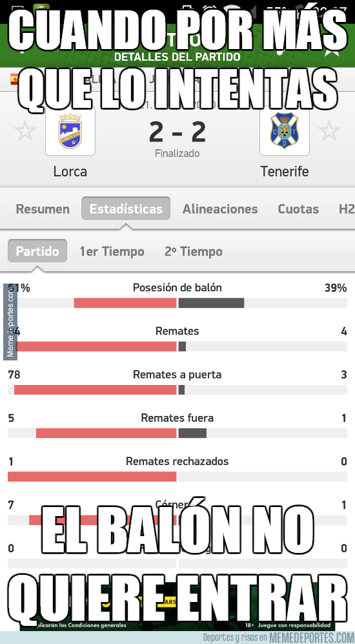The width and height of the screenshot is (355, 644).
Task: Click the Remates rechazados stat bar
Action: (177, 477)
